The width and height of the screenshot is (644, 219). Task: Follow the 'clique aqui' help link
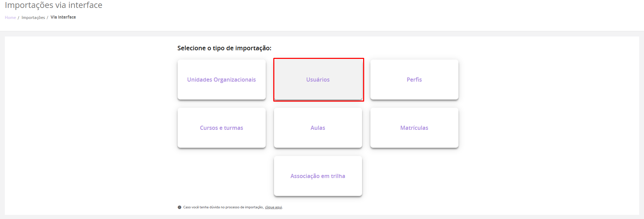click(x=273, y=207)
